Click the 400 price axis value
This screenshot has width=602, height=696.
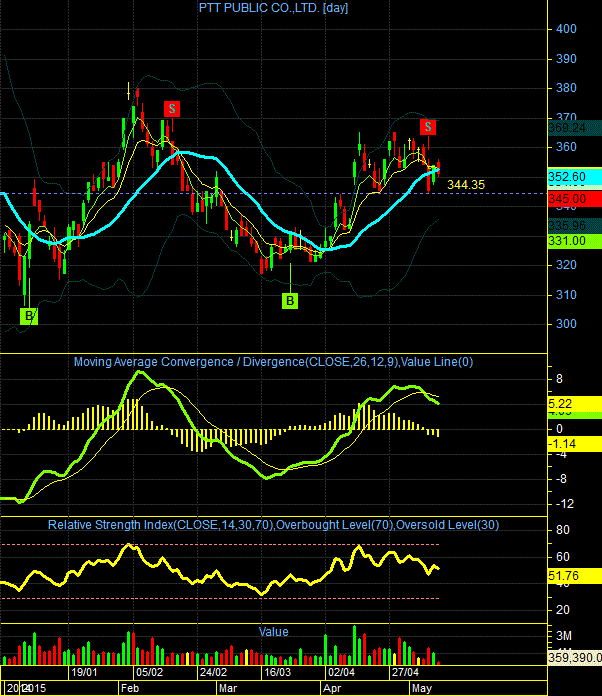click(x=566, y=29)
